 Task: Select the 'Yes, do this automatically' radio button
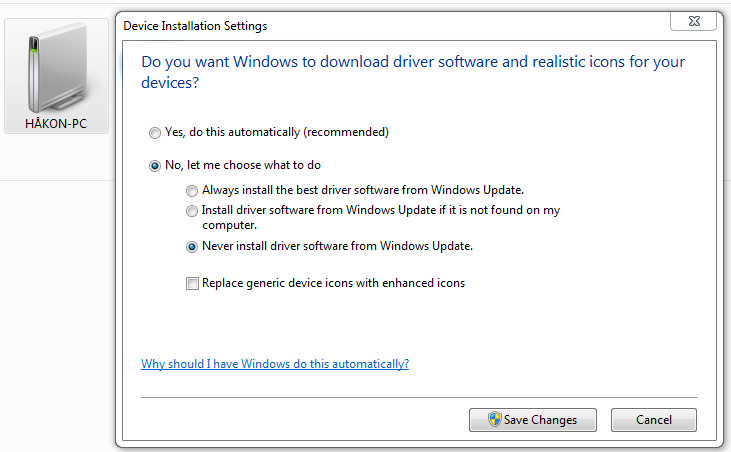(x=155, y=133)
